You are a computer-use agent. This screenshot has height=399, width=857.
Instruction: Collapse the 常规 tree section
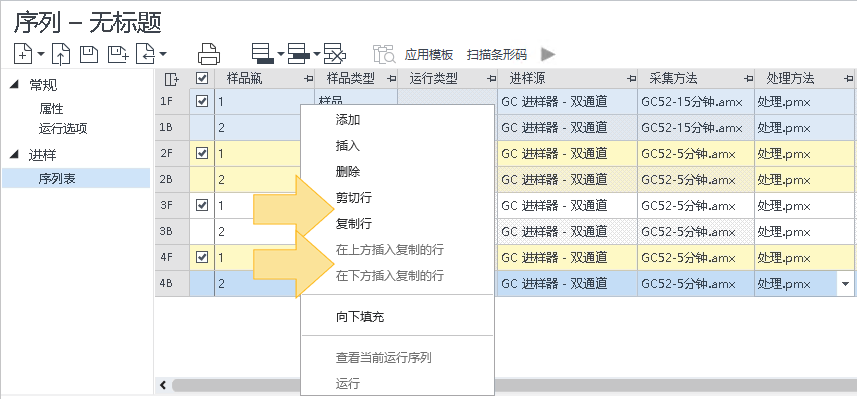pyautogui.click(x=15, y=84)
